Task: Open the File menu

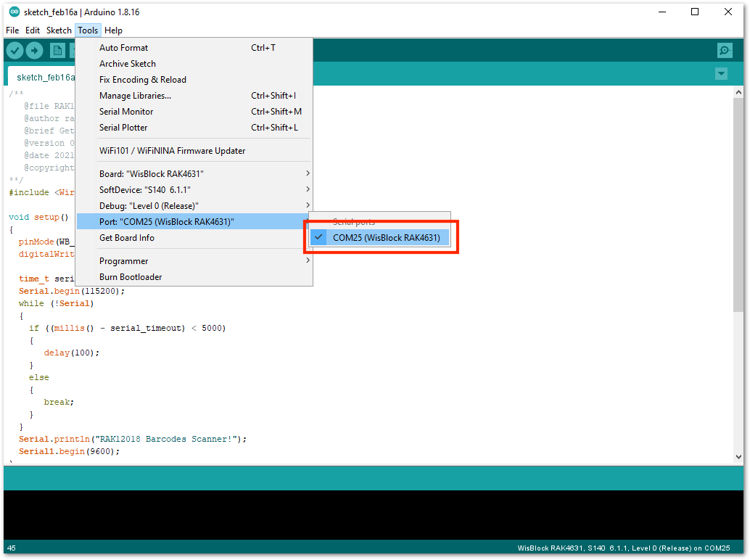Action: tap(12, 30)
